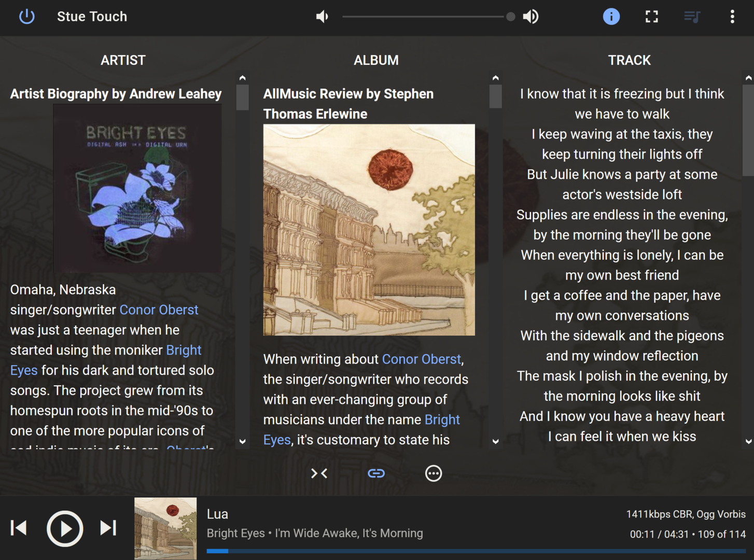
Task: Seek within the track progress bar
Action: (476, 551)
